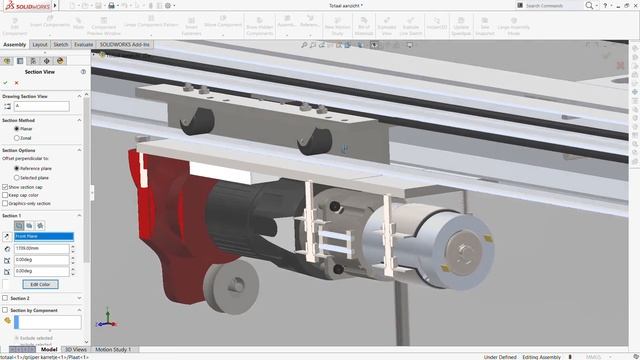Select first section plane type button
640x360 pixels.
tap(19, 225)
